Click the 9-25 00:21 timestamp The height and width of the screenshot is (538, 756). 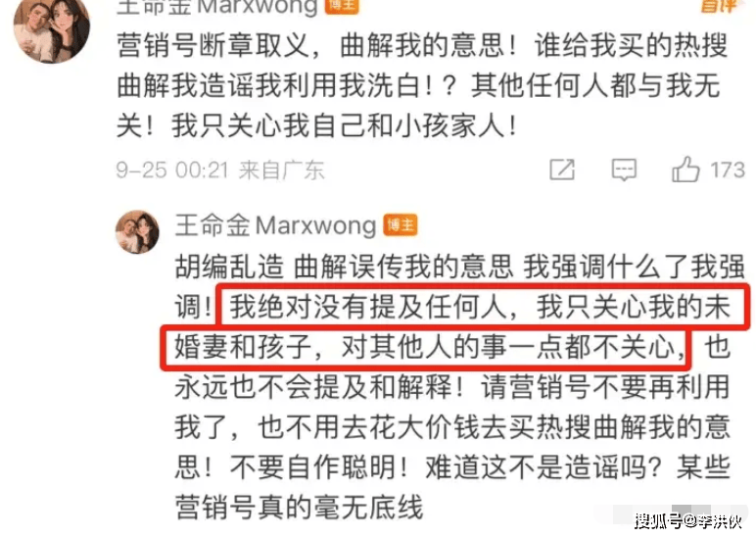[x=171, y=170]
